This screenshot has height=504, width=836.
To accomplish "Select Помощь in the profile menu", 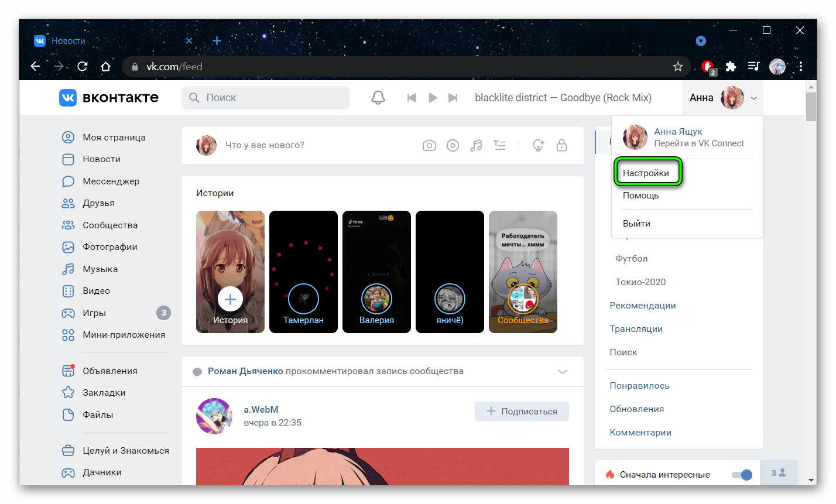I will point(640,196).
